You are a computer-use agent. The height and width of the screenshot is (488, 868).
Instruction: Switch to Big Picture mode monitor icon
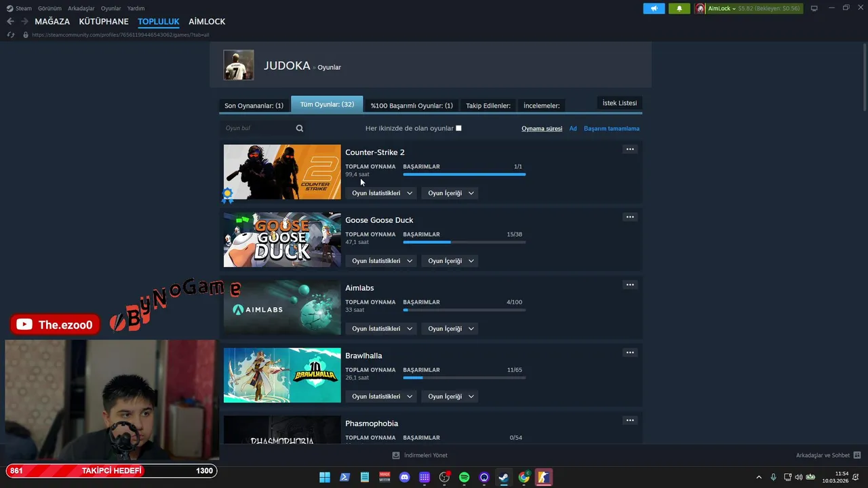[x=814, y=8]
